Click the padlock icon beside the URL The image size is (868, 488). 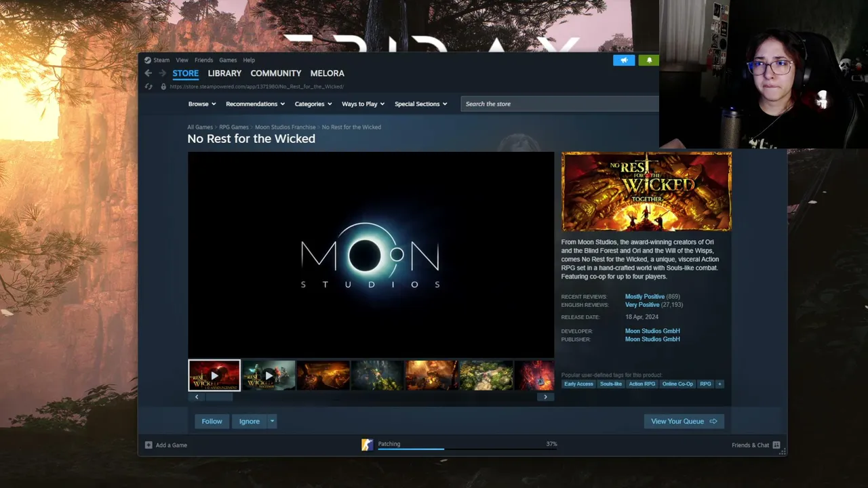click(163, 87)
